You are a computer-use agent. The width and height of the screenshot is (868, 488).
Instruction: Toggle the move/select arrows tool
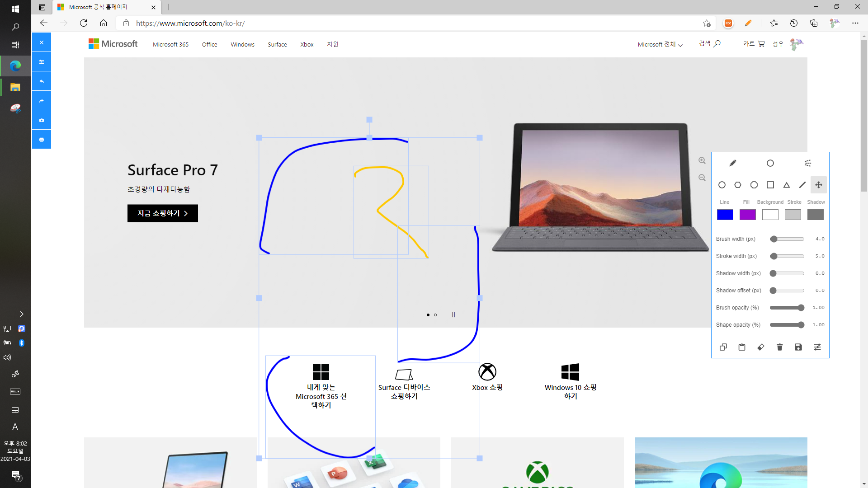tap(818, 185)
